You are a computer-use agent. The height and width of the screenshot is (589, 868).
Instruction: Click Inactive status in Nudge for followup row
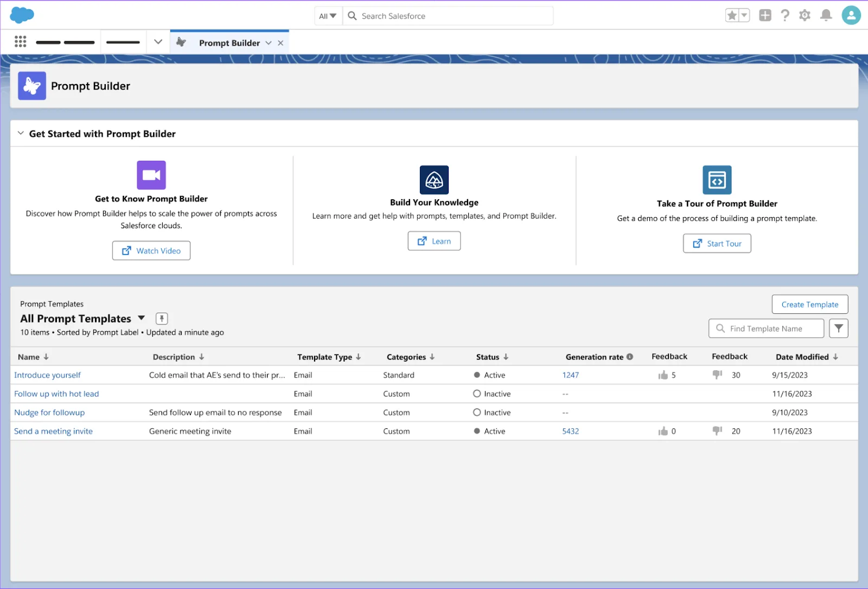[492, 413]
